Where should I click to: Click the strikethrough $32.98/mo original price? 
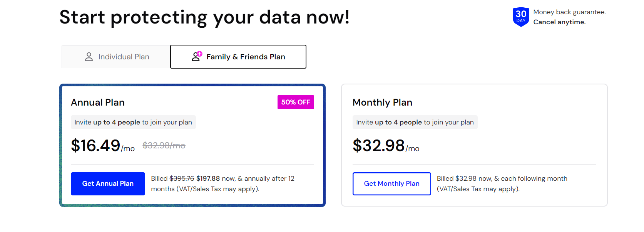coord(163,146)
